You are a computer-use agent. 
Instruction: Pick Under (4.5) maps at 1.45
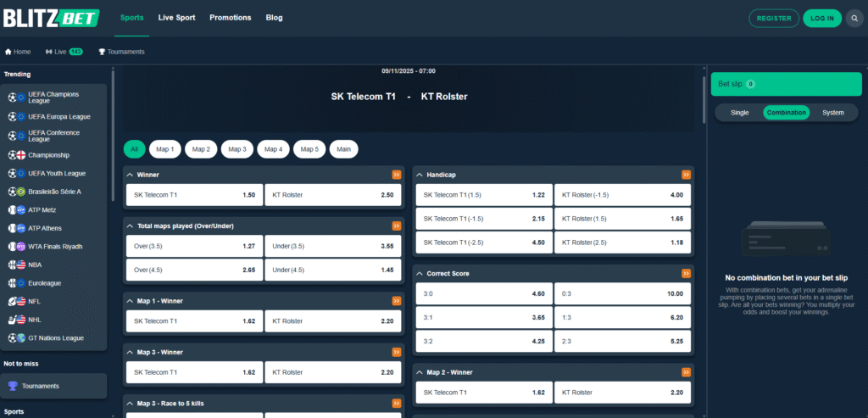coord(333,270)
